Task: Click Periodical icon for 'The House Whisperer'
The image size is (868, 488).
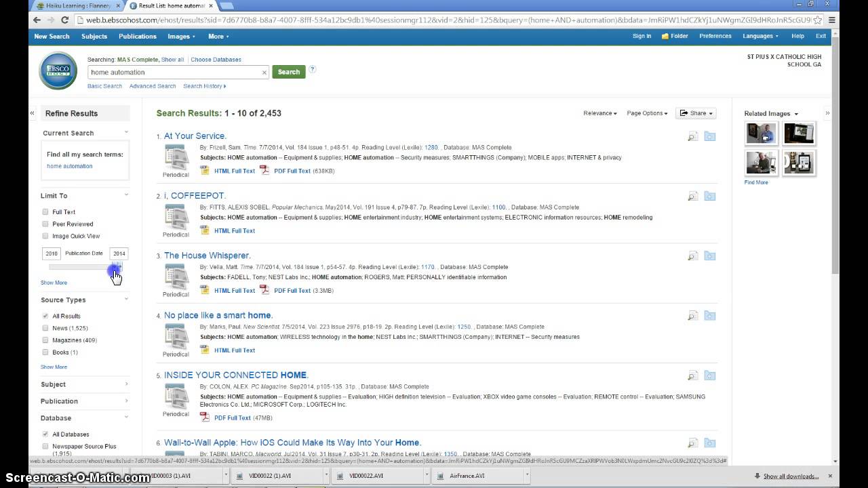Action: coord(176,277)
